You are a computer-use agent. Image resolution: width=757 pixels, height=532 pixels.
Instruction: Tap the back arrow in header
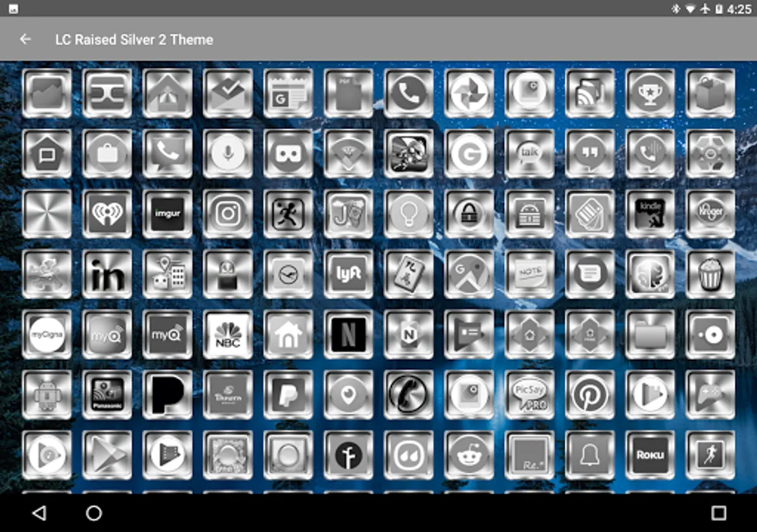click(25, 39)
